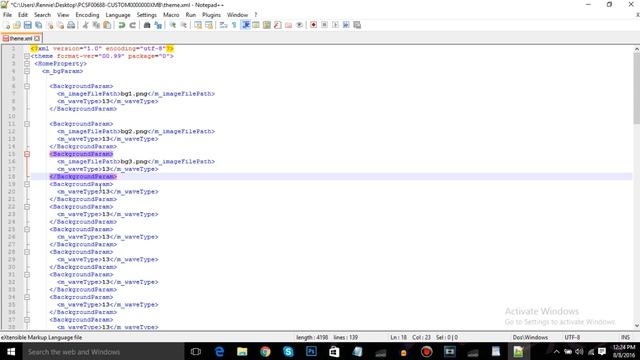Toggle Word Wrap in the toolbar
The height and width of the screenshot is (360, 640).
click(223, 25)
